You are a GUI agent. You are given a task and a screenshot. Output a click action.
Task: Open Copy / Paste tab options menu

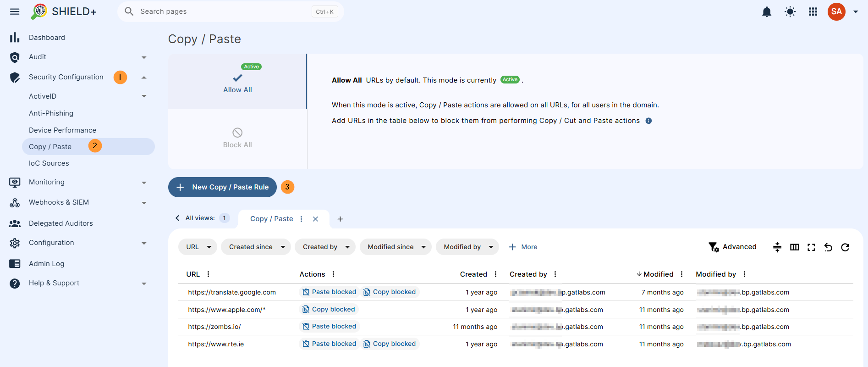point(301,219)
